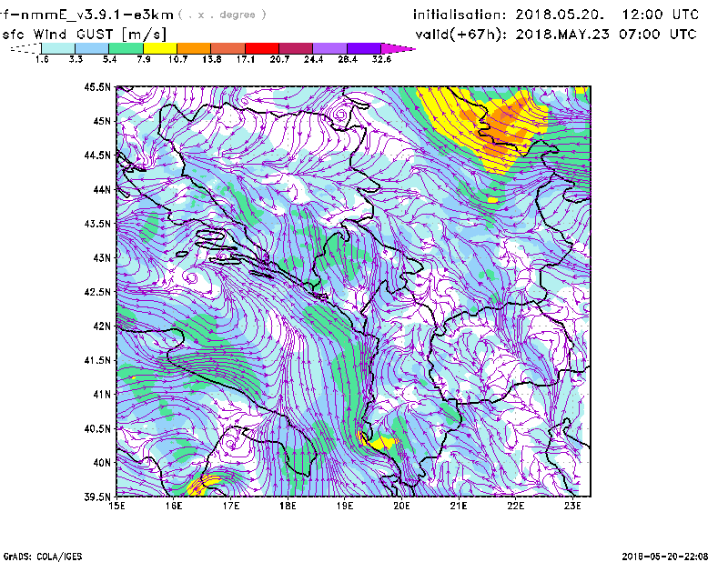The image size is (728, 562).
Task: Click the legend value 13.8
Action: click(212, 59)
